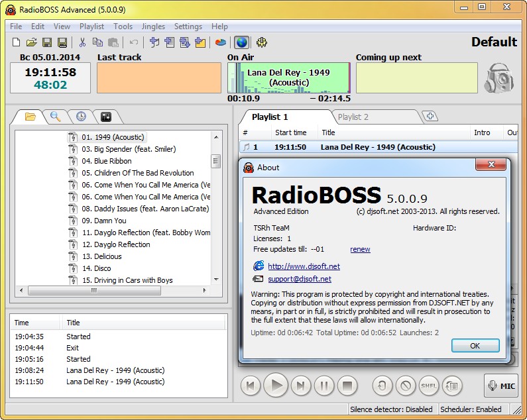Toggle the repeat track button
The height and width of the screenshot is (420, 527).
[x=382, y=385]
